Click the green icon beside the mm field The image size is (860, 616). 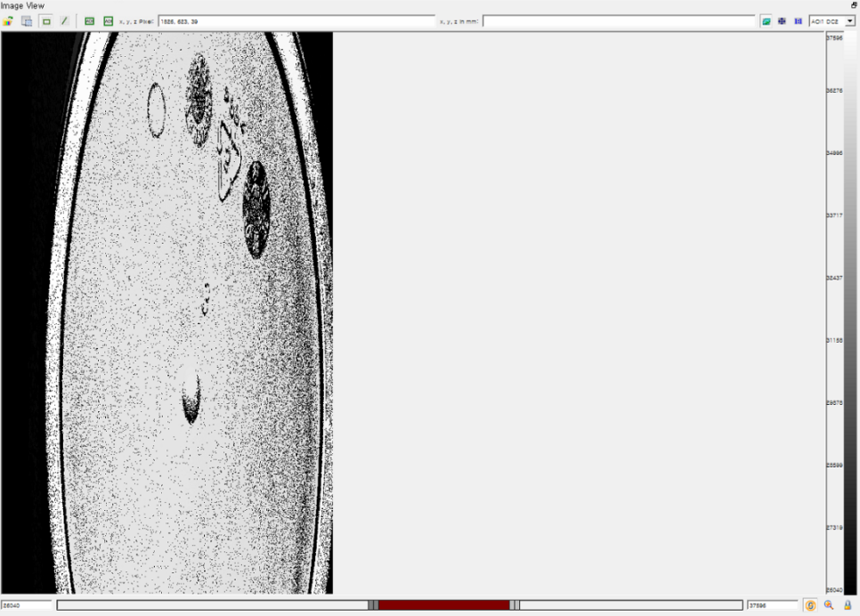766,20
